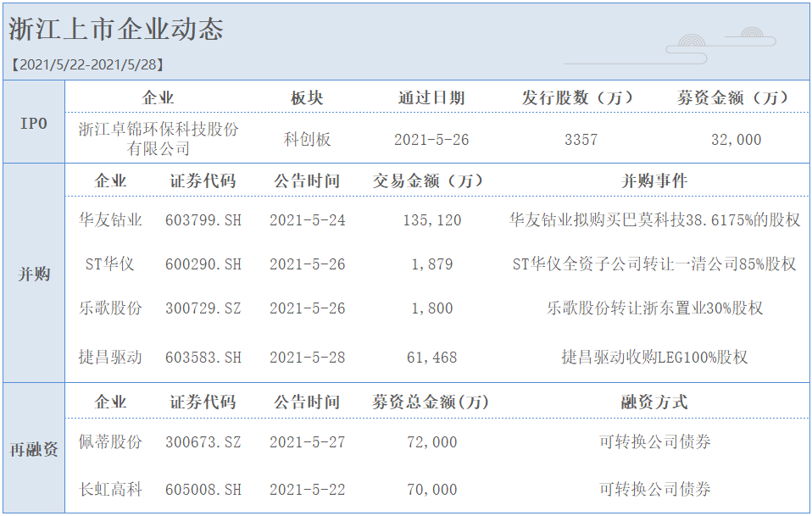This screenshot has height=516, width=812.
Task: Click 华友钴业拟购买巴莫科技38.6175%的股权 event
Action: pos(654,220)
